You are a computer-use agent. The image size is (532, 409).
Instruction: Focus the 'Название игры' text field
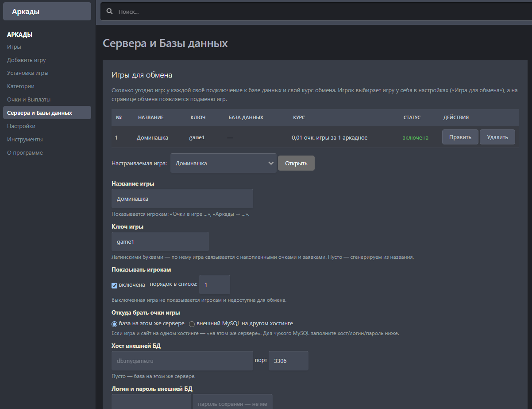pyautogui.click(x=182, y=199)
